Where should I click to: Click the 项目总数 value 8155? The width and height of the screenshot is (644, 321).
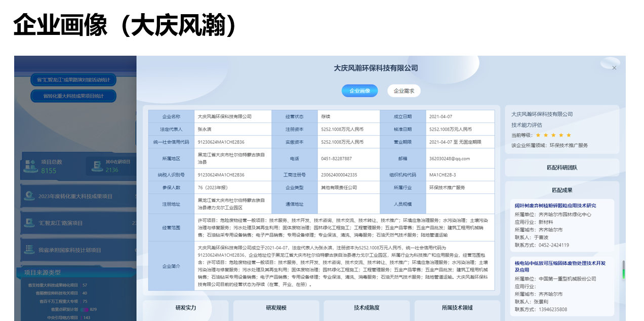(49, 171)
